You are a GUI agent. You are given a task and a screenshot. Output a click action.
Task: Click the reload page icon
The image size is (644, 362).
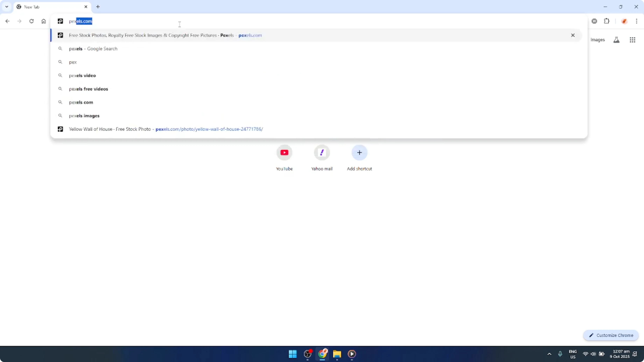coord(31,21)
